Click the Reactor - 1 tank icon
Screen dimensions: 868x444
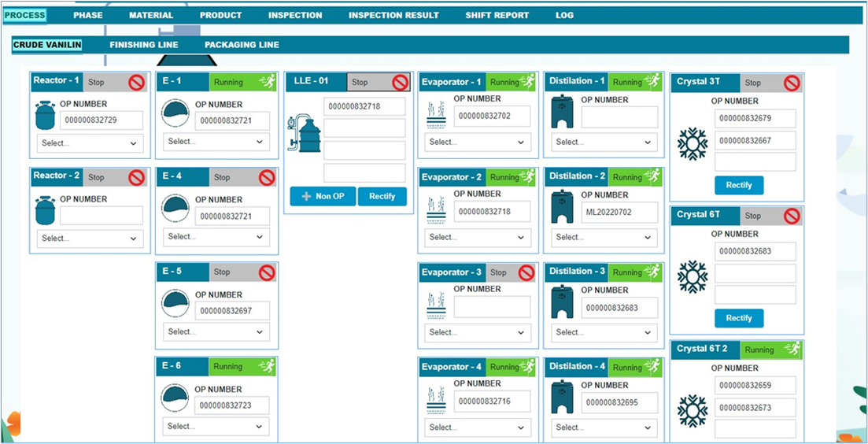pos(45,115)
